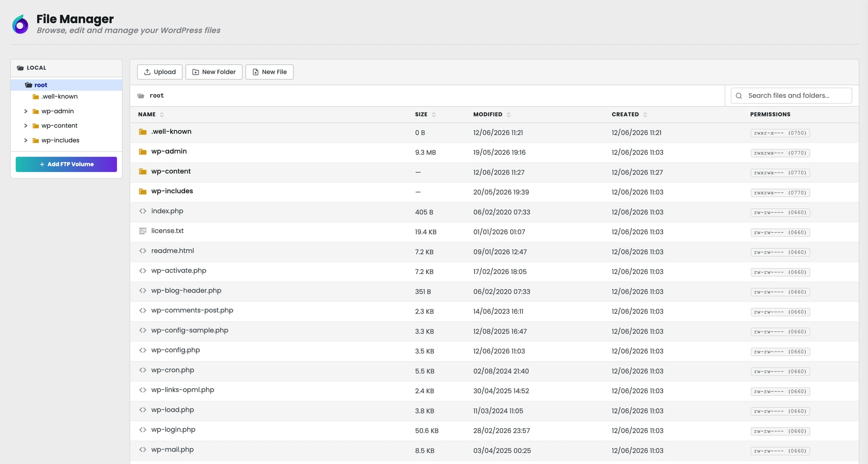Sort by Created column arrows
The image size is (868, 464).
645,114
